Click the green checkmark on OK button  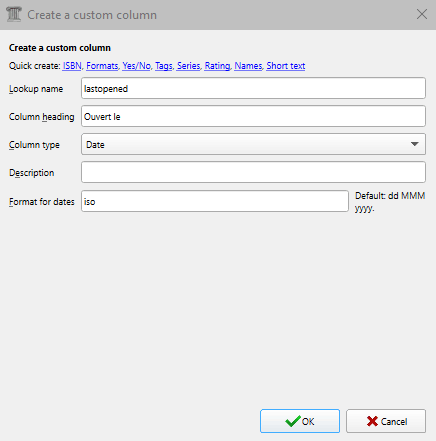coord(293,421)
